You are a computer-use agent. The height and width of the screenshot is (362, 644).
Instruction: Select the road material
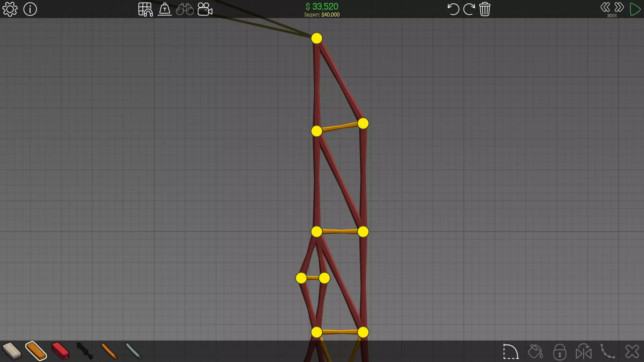(11, 351)
